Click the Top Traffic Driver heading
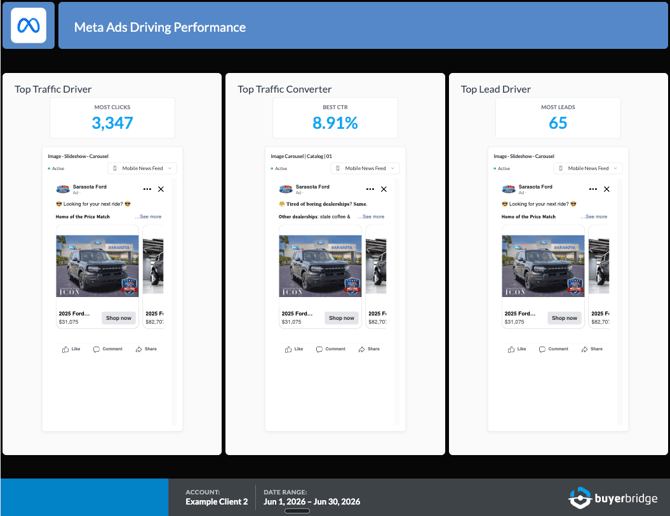Viewport: 670px width, 516px height. (53, 89)
